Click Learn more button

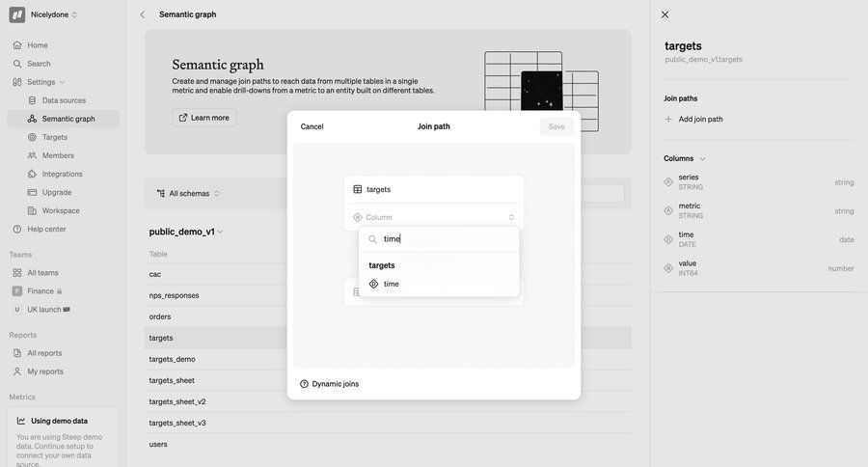coord(203,118)
